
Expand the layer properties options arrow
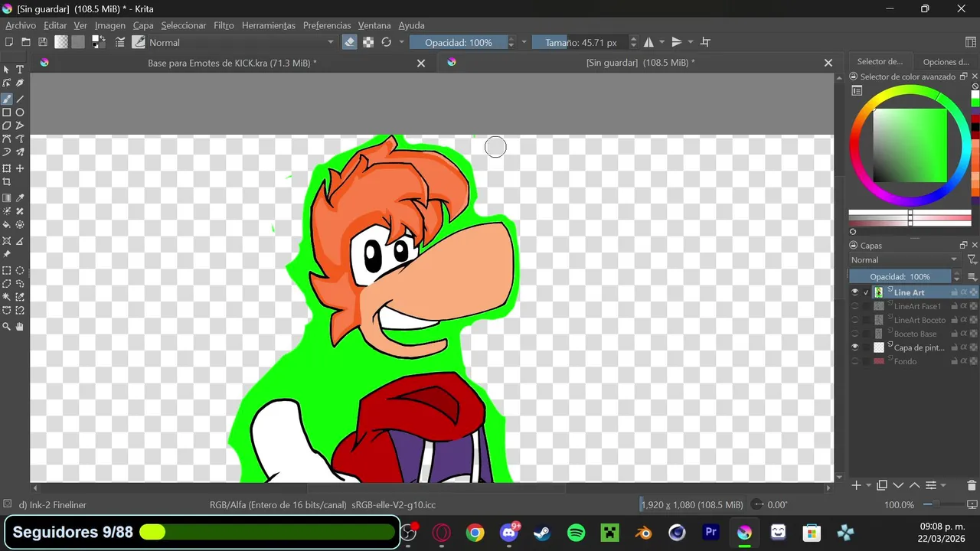(942, 485)
